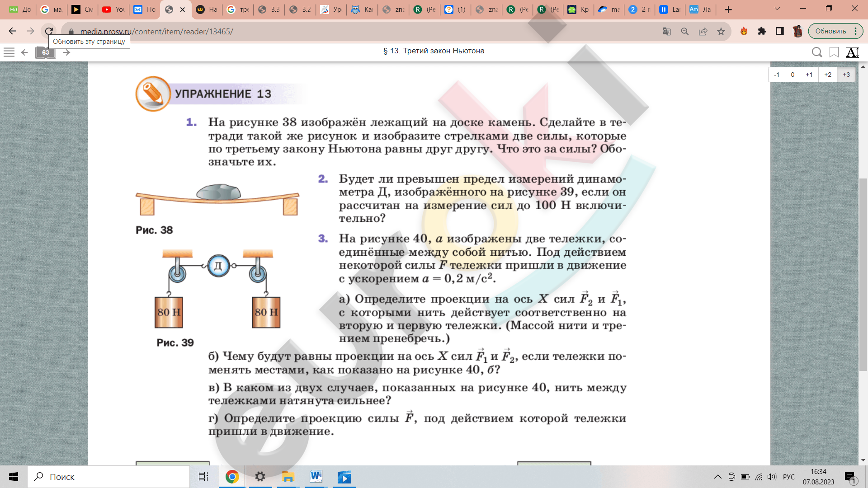Reload the page with the refresh button

pyautogui.click(x=49, y=31)
